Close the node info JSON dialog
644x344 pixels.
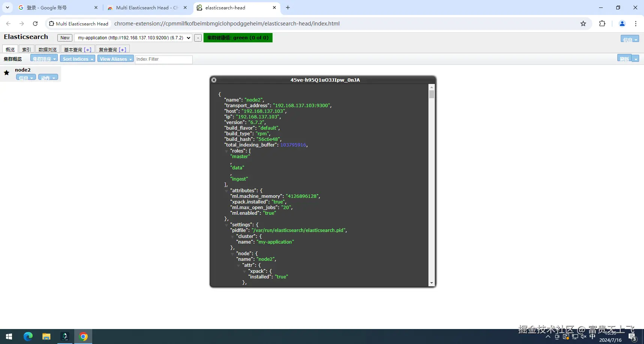[x=214, y=80]
